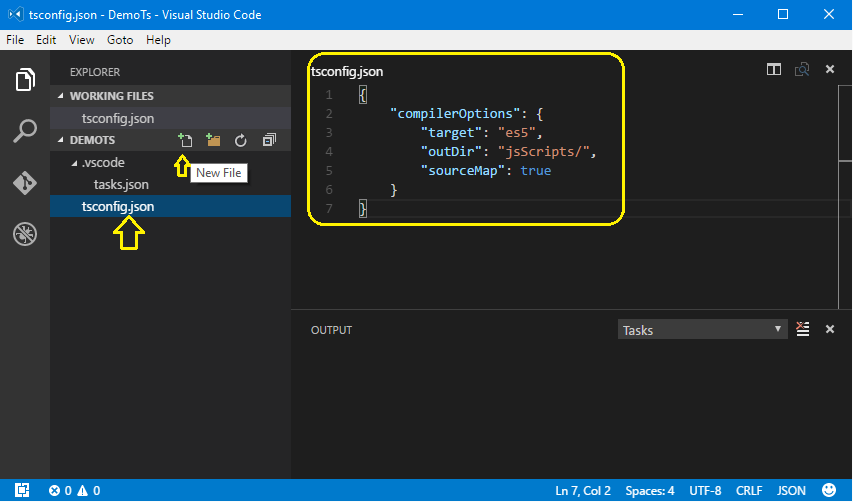
Task: Split the editor pane
Action: click(x=774, y=70)
